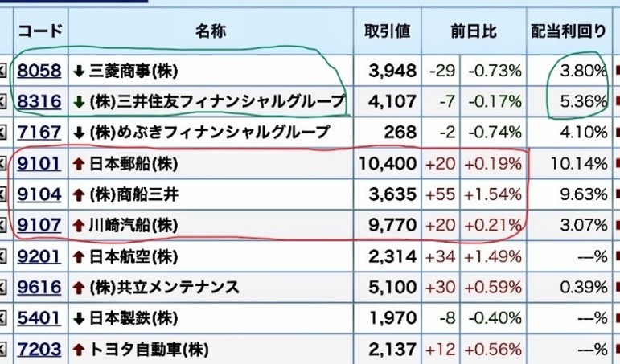
Task: Click the up arrow beside 川崎汽船
Action: pyautogui.click(x=79, y=226)
